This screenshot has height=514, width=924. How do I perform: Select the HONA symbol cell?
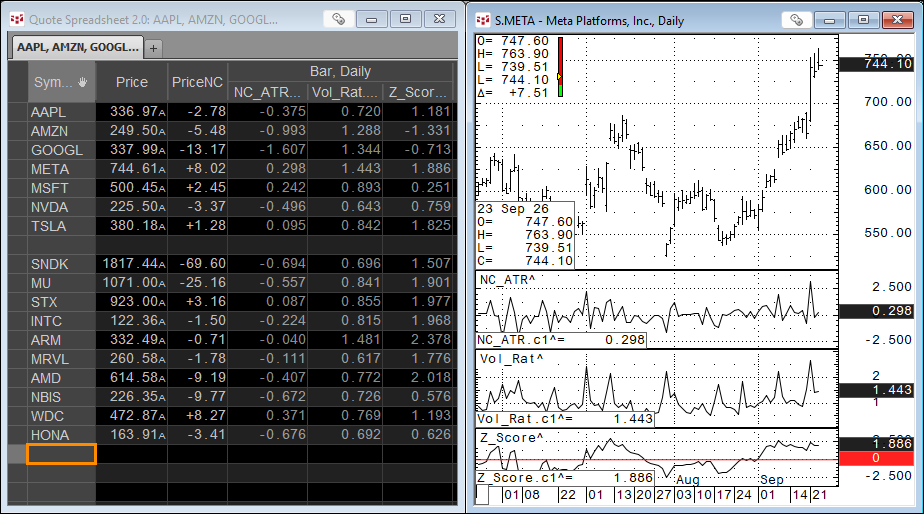click(x=61, y=435)
